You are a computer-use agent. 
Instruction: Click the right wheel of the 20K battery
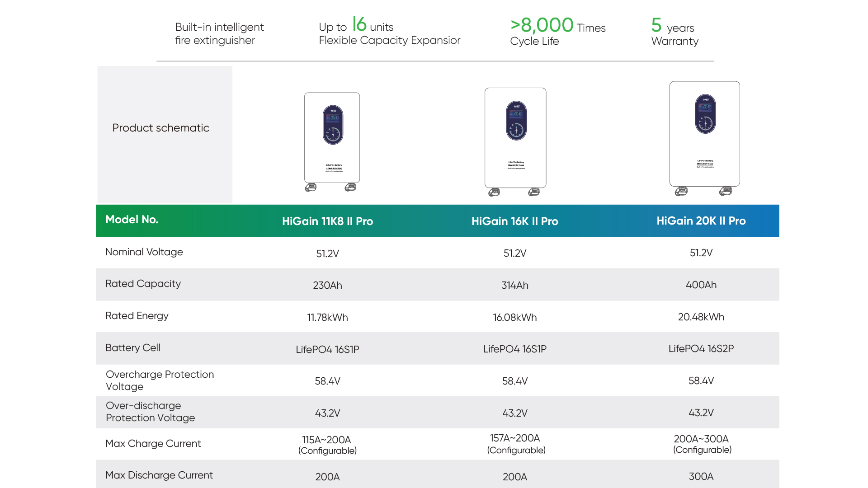[x=726, y=191]
